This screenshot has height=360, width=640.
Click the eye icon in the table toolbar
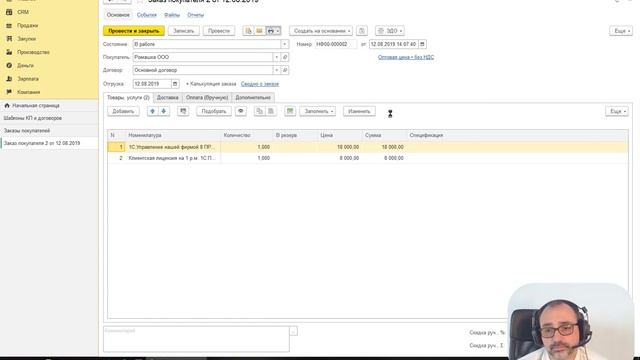(241, 111)
